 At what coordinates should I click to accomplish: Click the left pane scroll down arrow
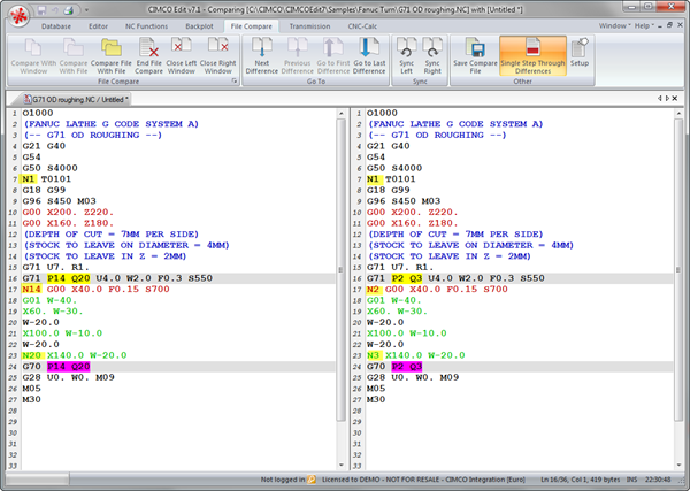pyautogui.click(x=341, y=465)
